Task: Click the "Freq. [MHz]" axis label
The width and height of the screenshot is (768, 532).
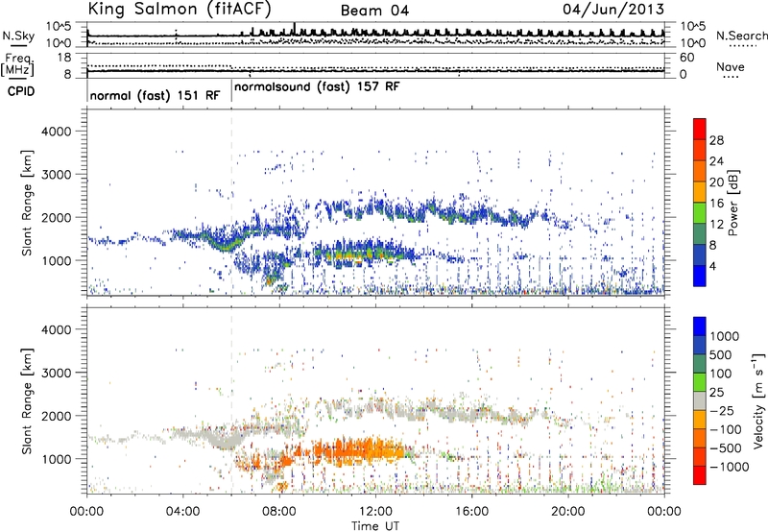Action: pos(18,65)
